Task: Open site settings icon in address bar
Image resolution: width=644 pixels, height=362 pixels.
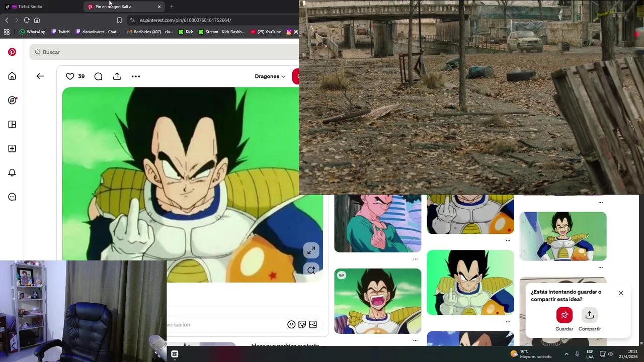Action: (132, 20)
